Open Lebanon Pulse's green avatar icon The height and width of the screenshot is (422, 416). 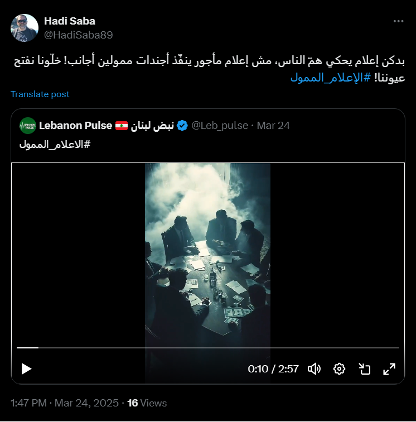click(28, 126)
